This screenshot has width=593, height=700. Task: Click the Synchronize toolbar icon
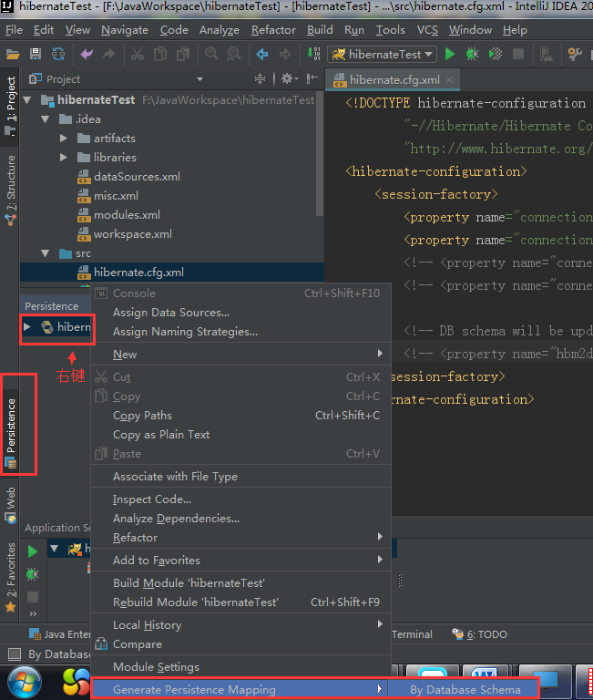click(58, 54)
